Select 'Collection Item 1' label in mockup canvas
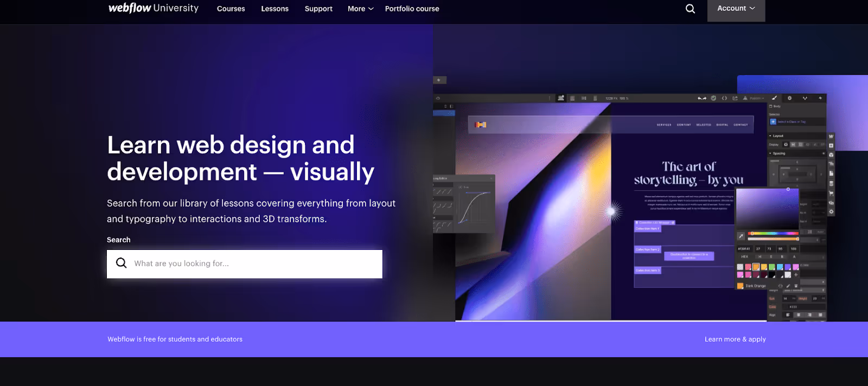 pos(648,229)
